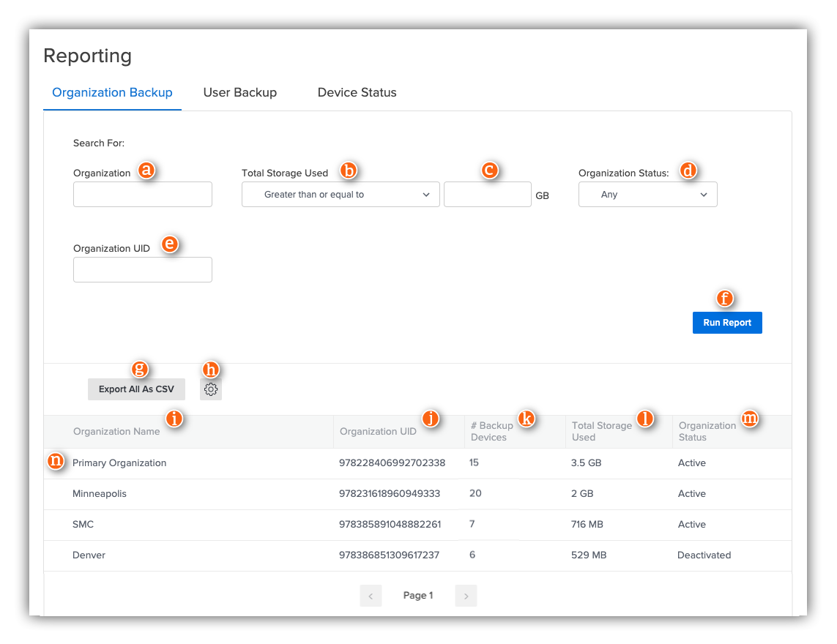
Task: Click the Page 1 indicator
Action: [x=418, y=595]
